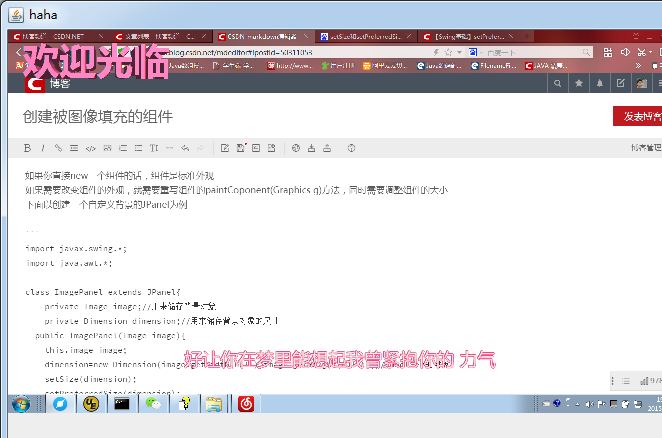Image resolution: width=662 pixels, height=438 pixels.
Task: Open the file explorer folder in the taskbar
Action: 214,404
